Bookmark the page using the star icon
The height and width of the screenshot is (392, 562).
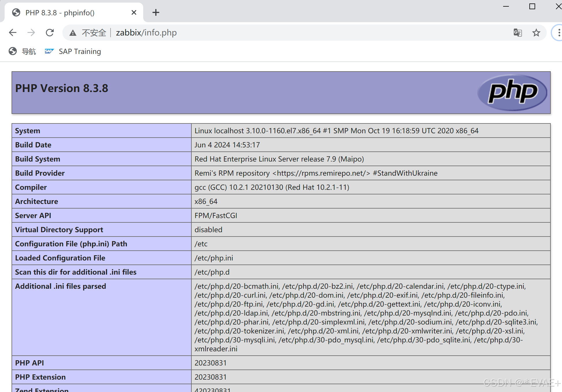[536, 33]
